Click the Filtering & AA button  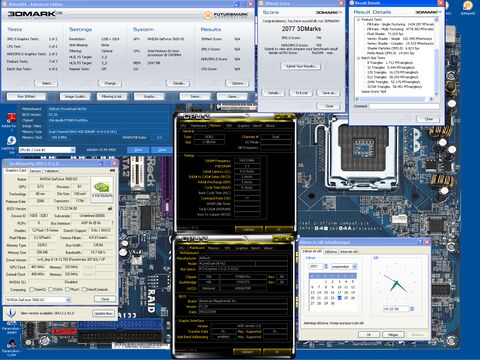coord(112,96)
